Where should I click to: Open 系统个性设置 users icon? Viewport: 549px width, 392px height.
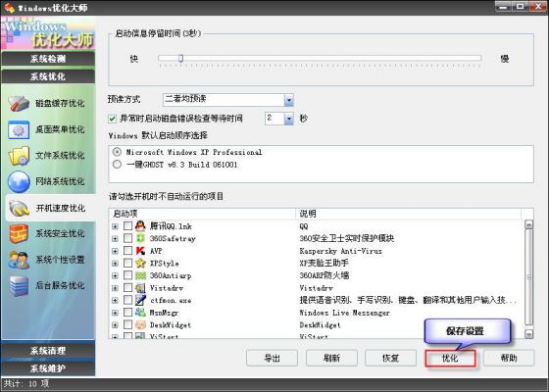coord(19,260)
